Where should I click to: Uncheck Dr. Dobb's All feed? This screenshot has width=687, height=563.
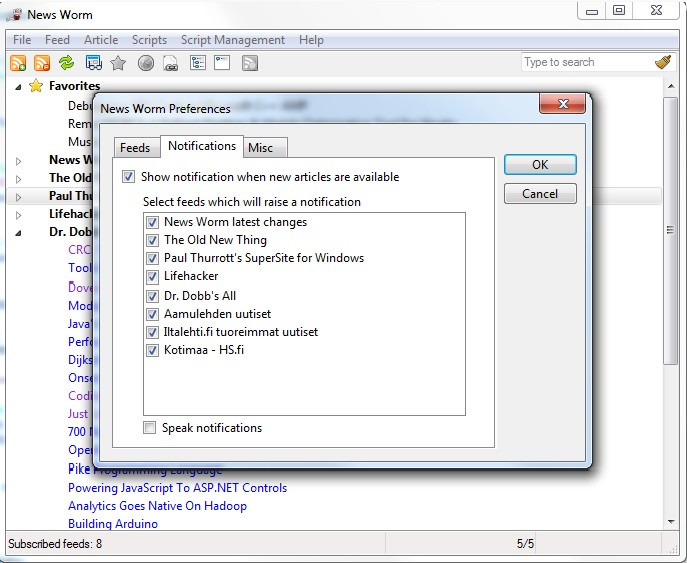(152, 296)
